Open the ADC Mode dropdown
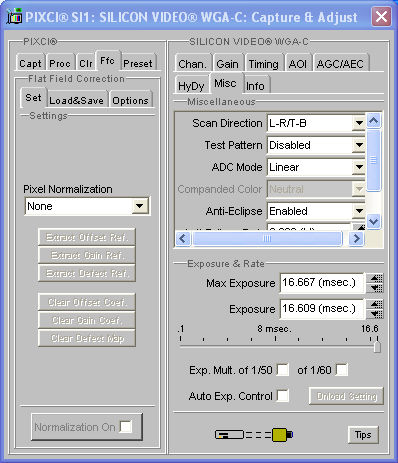398x463 pixels. point(359,167)
